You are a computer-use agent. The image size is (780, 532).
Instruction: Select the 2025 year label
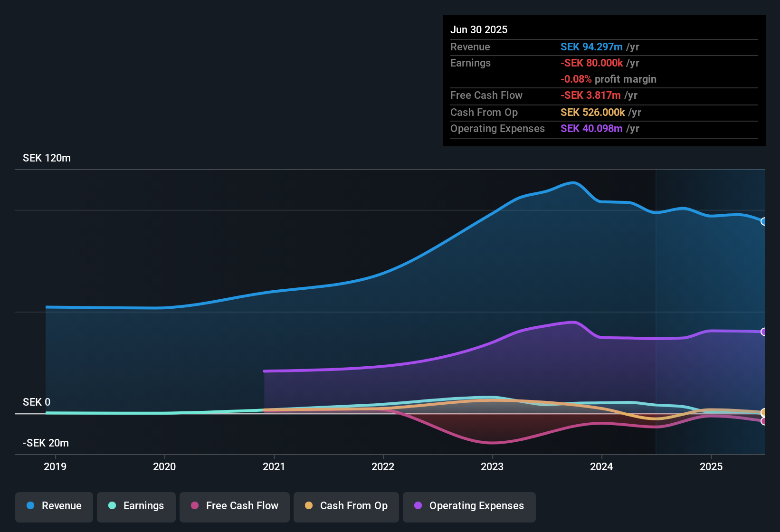click(712, 466)
